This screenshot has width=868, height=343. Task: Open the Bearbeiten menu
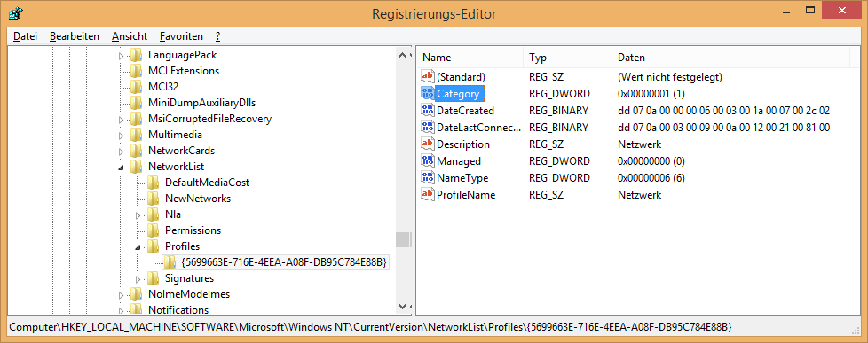tap(75, 36)
